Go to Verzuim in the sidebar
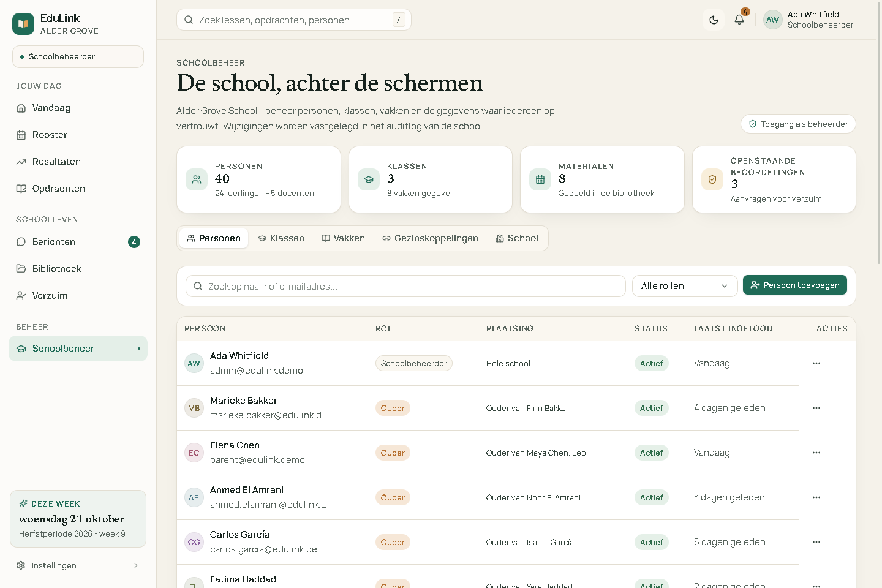This screenshot has height=588, width=882. click(78, 296)
